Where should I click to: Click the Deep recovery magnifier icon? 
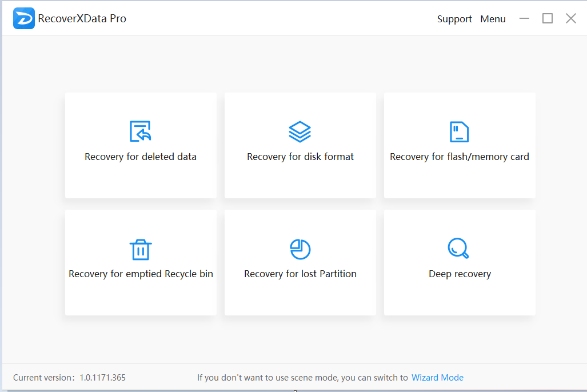pyautogui.click(x=458, y=249)
